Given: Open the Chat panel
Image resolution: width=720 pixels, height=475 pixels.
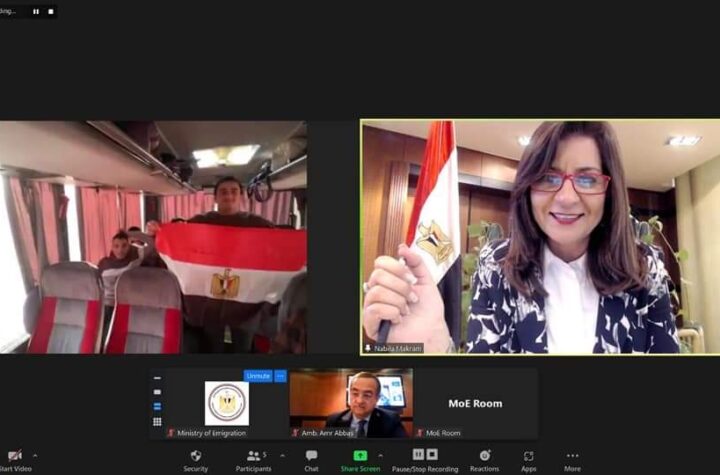Looking at the screenshot, I should pos(311,456).
